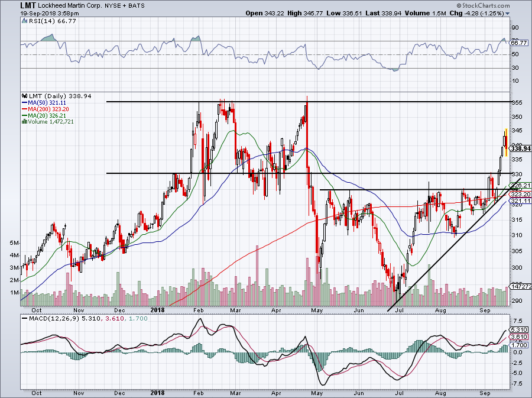Image resolution: width=532 pixels, height=398 pixels.
Task: Click the May label under the price panel
Action: [317, 310]
